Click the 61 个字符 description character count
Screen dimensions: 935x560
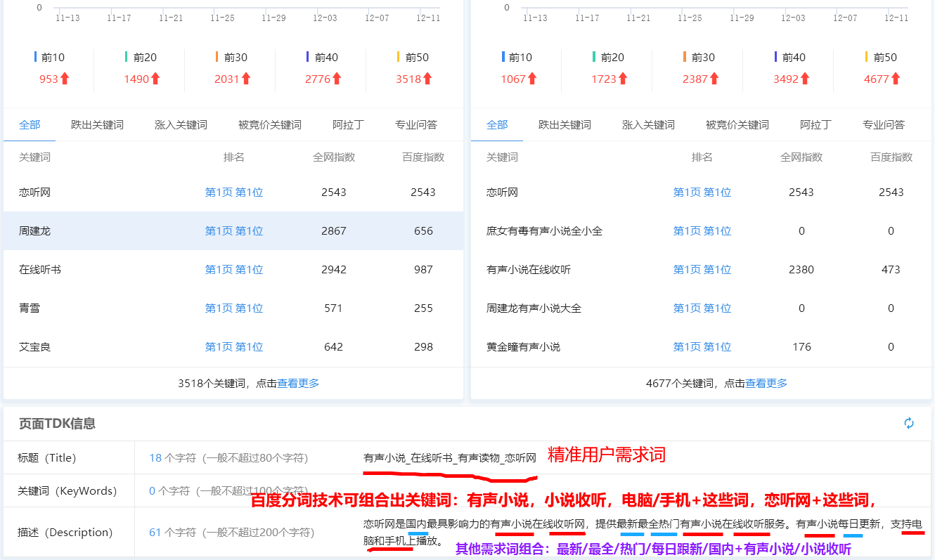(x=174, y=533)
